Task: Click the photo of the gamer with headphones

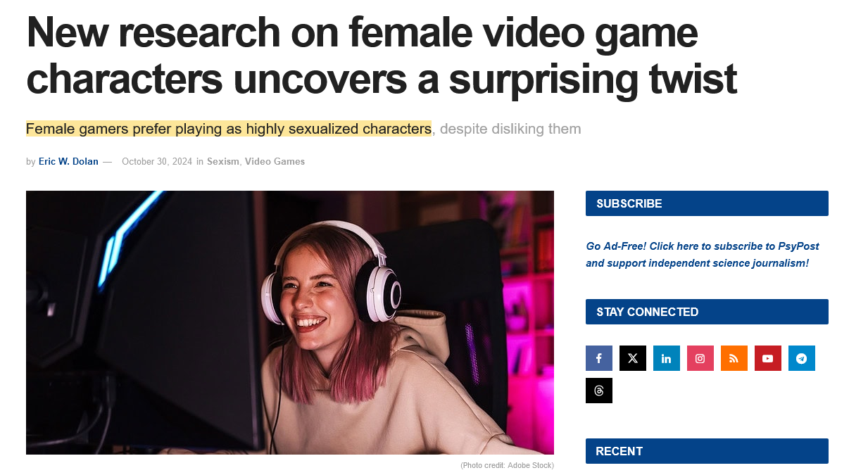Action: (290, 322)
